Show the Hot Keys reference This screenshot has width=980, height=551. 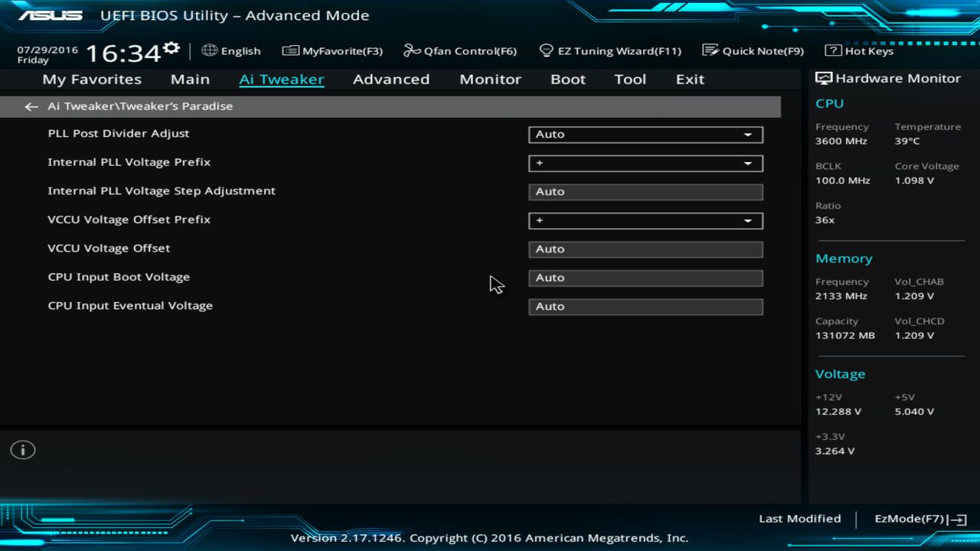point(862,51)
